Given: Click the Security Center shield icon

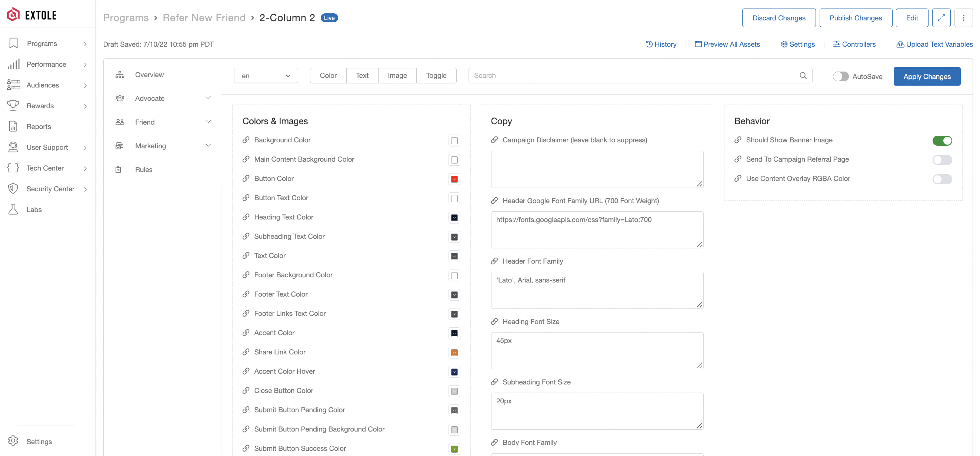Looking at the screenshot, I should point(13,189).
